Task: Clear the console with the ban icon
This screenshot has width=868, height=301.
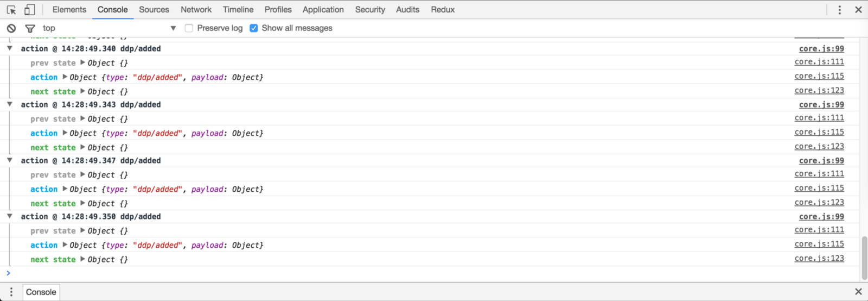Action: click(x=11, y=28)
